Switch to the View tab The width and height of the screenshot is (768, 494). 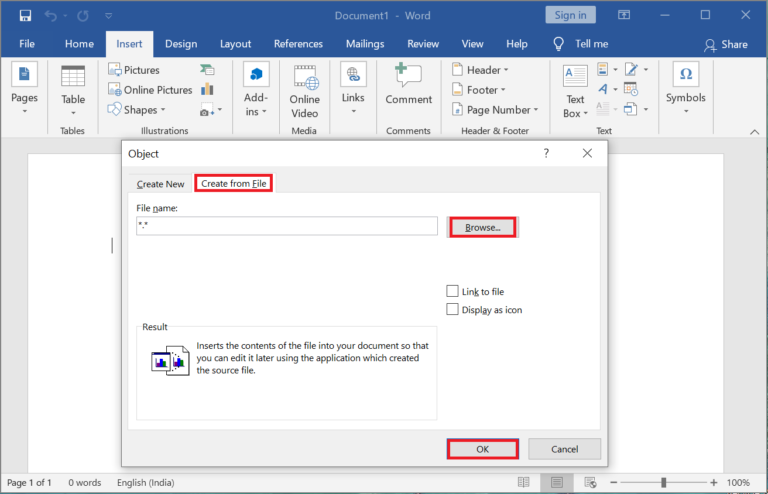point(473,44)
